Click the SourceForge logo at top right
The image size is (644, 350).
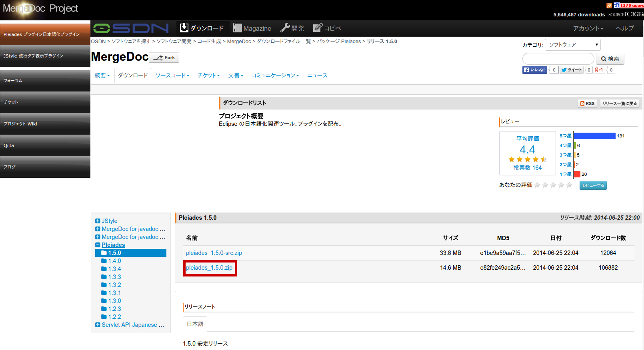tap(626, 14)
